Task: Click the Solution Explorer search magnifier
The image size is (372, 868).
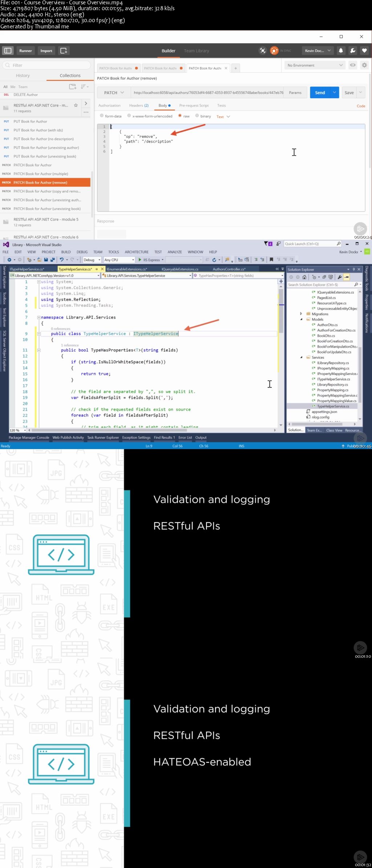Action: (x=356, y=285)
